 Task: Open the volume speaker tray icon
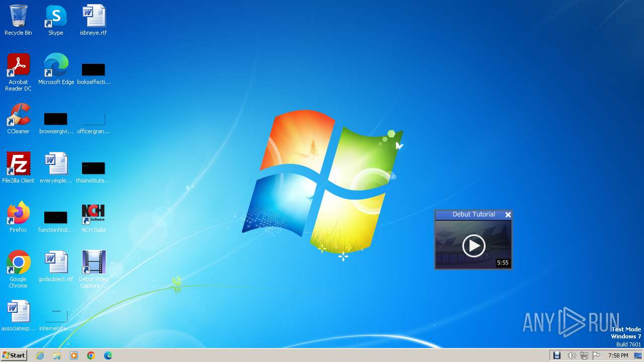(572, 355)
